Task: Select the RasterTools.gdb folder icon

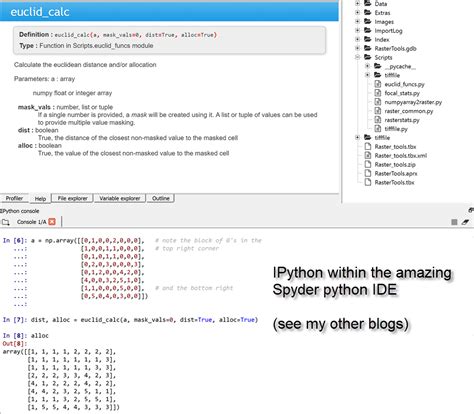Action: coord(368,48)
